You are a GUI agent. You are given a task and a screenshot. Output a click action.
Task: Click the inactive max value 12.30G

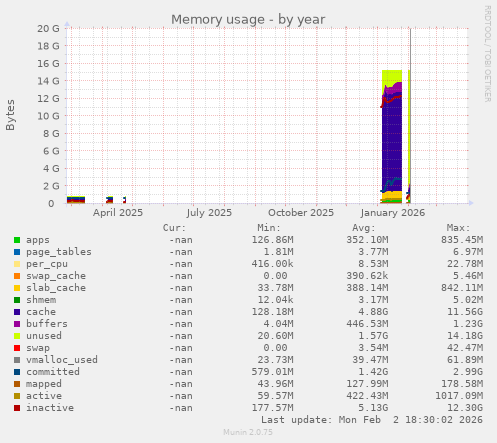[x=465, y=408]
